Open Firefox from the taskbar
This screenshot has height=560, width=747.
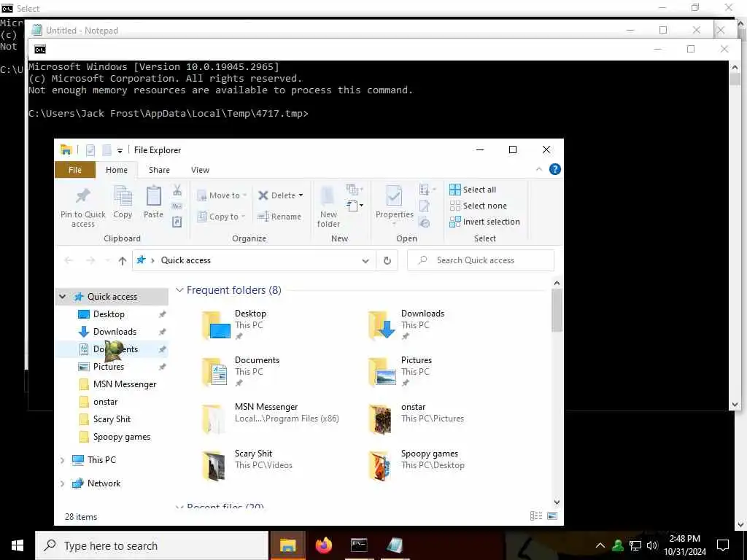pos(323,545)
